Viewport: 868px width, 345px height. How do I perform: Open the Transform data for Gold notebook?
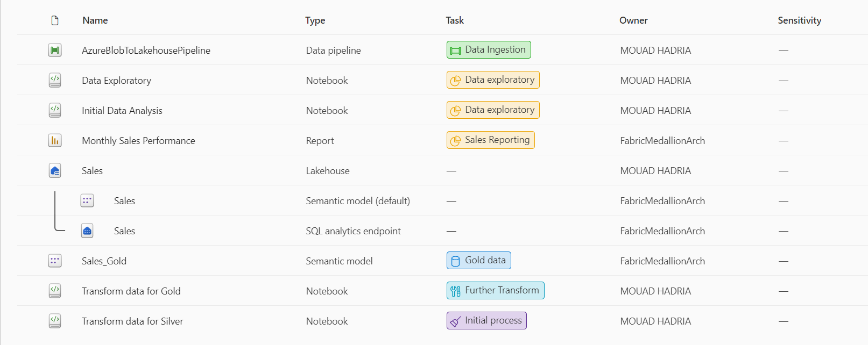tap(131, 291)
